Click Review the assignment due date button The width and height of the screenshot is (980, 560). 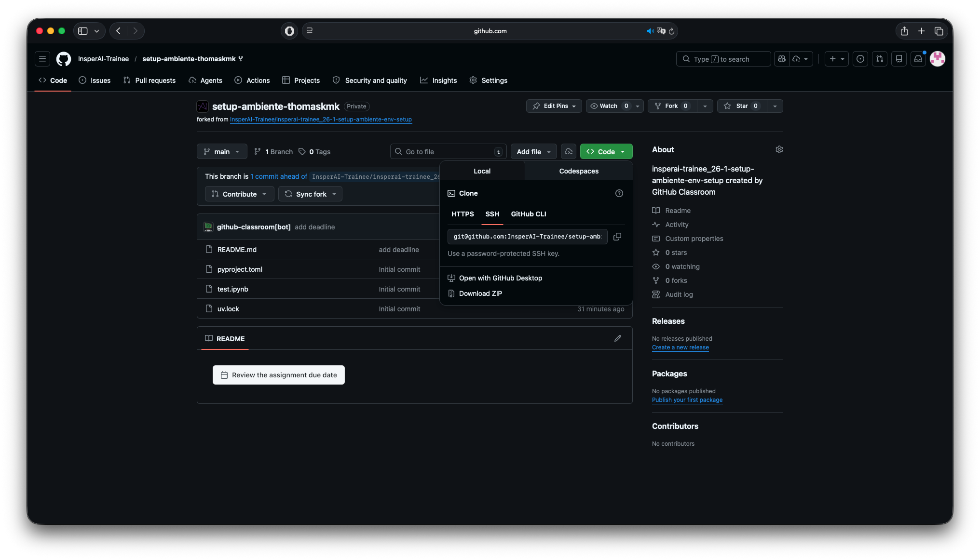279,375
